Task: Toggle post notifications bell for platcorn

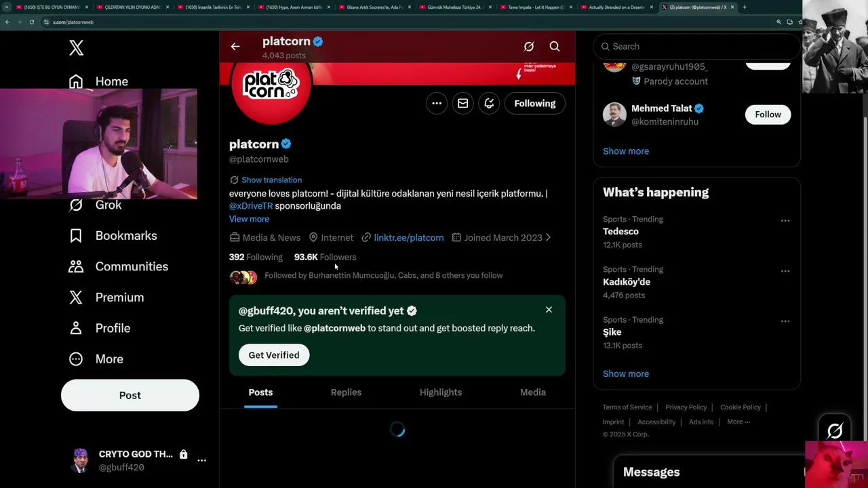Action: [489, 103]
